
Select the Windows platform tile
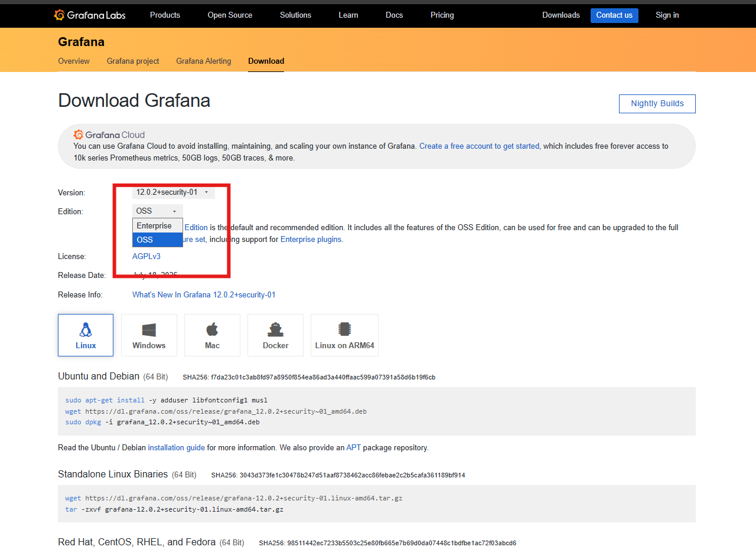click(149, 335)
